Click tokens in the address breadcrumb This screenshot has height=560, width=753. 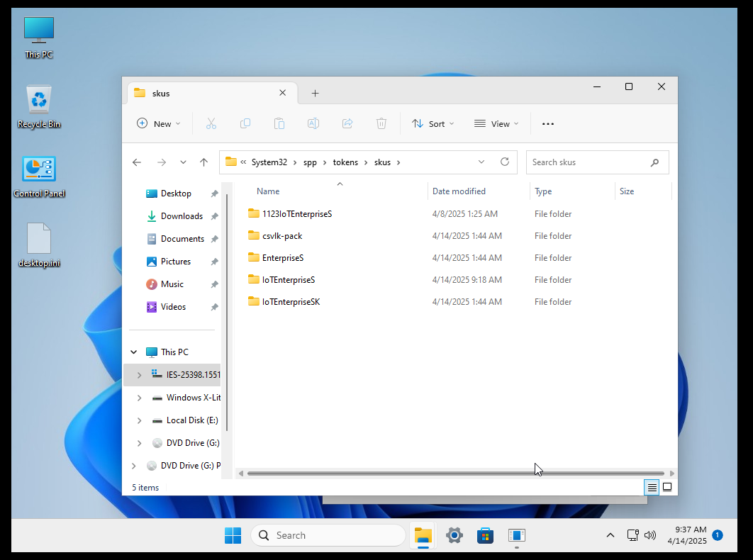[345, 162]
